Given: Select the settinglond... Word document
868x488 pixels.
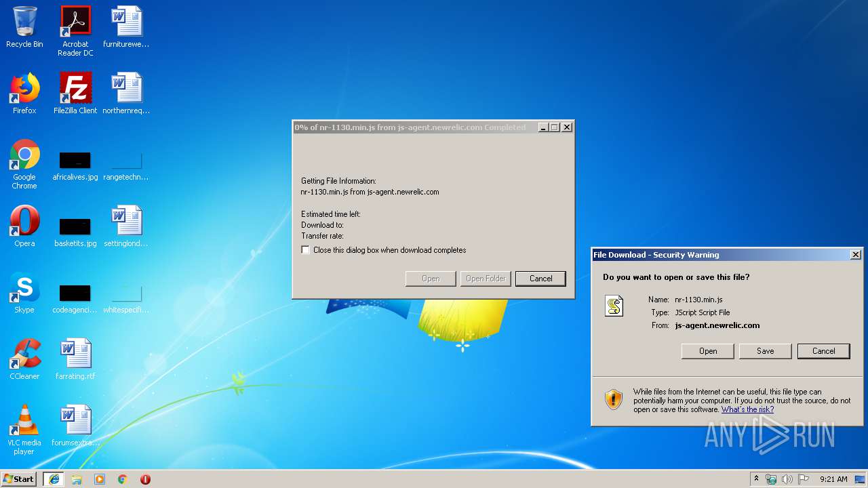Looking at the screenshot, I should (126, 226).
